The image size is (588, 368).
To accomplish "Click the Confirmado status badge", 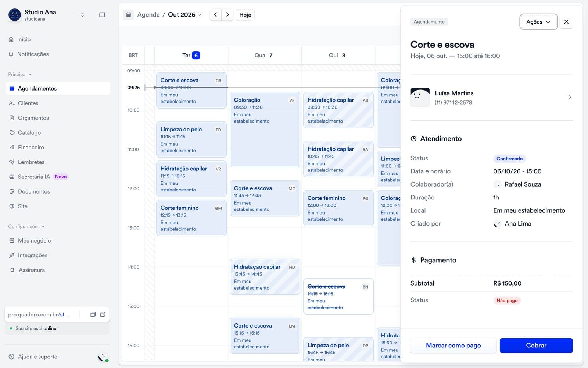I will 509,159.
